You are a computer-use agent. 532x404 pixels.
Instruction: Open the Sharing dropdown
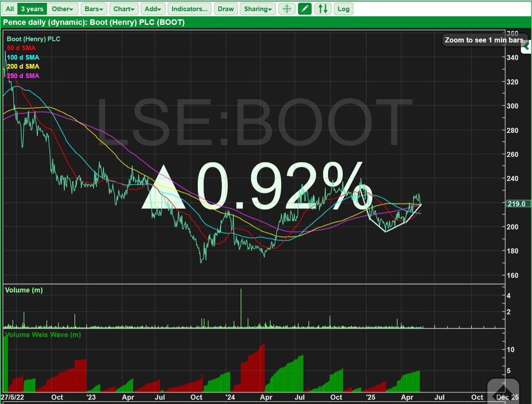[x=258, y=8]
